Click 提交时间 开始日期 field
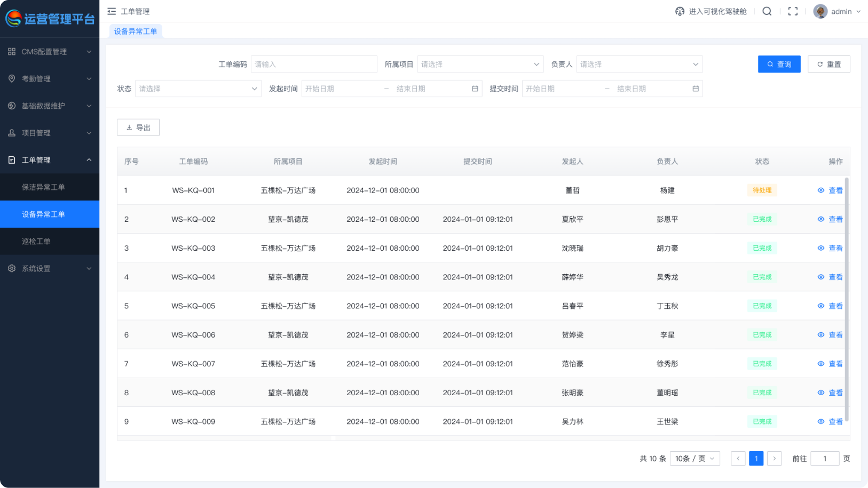Image resolution: width=868 pixels, height=488 pixels. coord(562,89)
